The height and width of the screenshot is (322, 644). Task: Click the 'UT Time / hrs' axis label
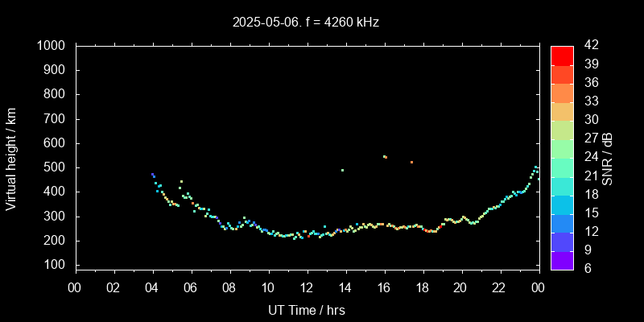[x=306, y=310]
